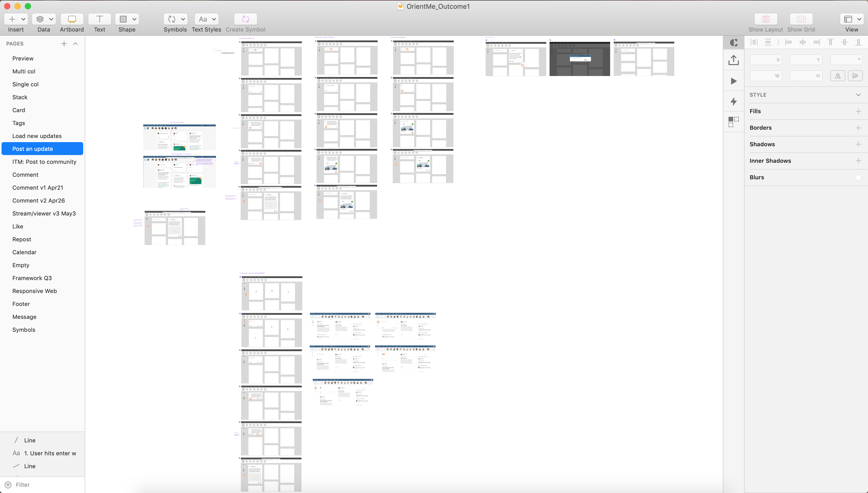The width and height of the screenshot is (868, 493).
Task: Click the flip horizontally button
Action: pos(837,76)
